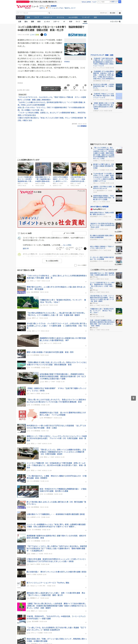Switch to the トップ tab
138x644 pixels.
tap(20, 17)
